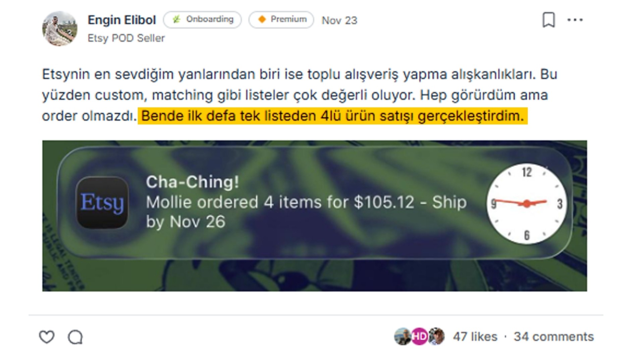
Task: Bookmark this post by Engin Elibol
Action: point(549,20)
